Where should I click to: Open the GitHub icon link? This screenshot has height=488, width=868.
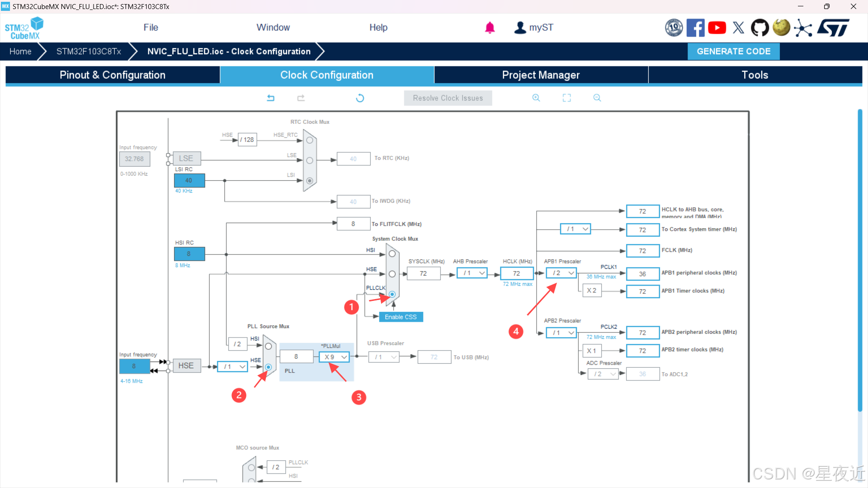click(759, 28)
